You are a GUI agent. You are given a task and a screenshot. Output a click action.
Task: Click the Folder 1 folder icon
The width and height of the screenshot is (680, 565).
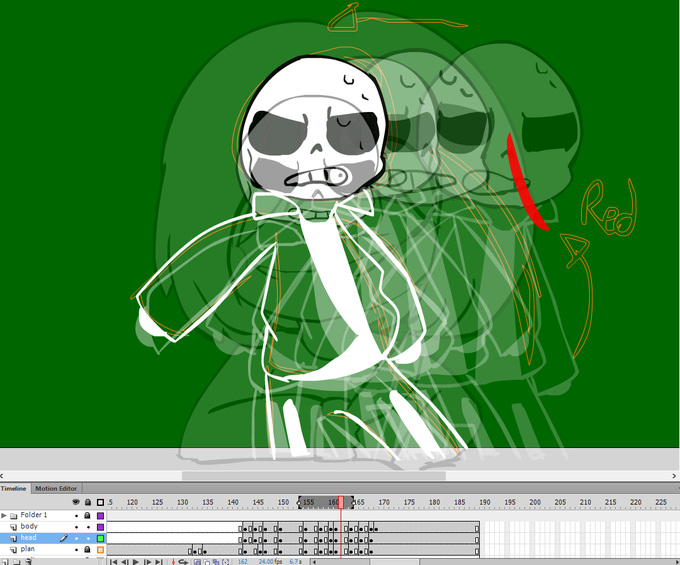pos(13,516)
